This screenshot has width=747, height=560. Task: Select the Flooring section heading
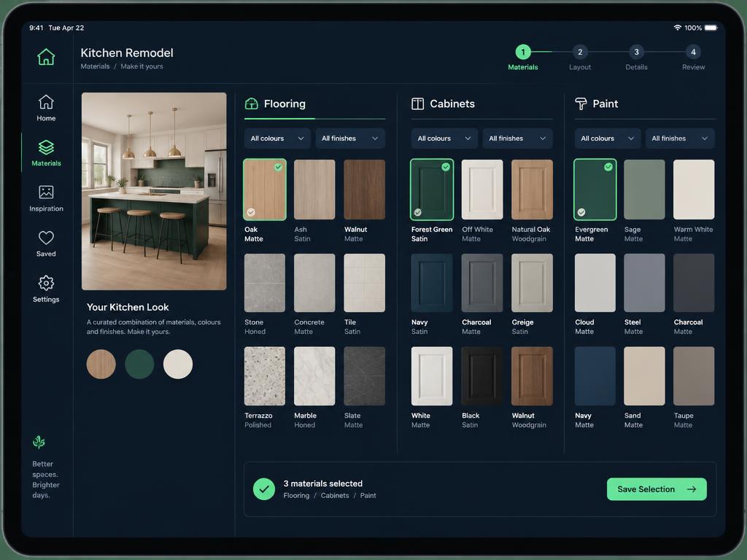pyautogui.click(x=285, y=104)
